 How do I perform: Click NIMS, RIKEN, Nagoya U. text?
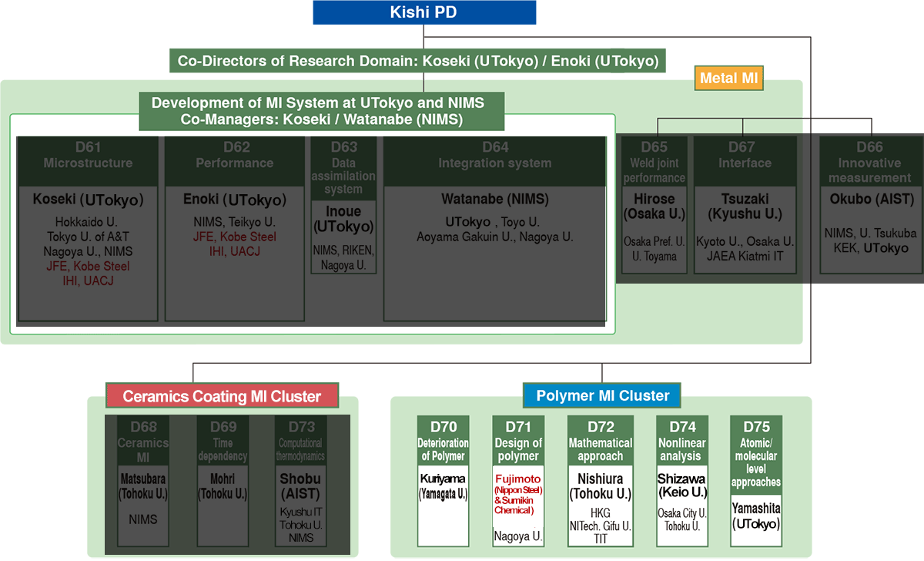pyautogui.click(x=343, y=257)
